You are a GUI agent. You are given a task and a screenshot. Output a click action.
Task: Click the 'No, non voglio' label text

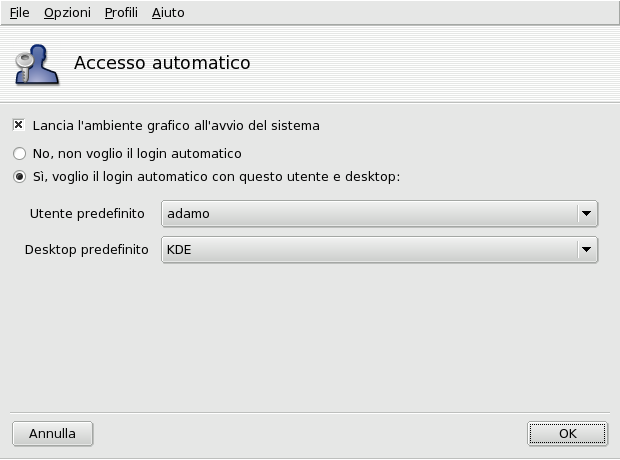[137, 154]
